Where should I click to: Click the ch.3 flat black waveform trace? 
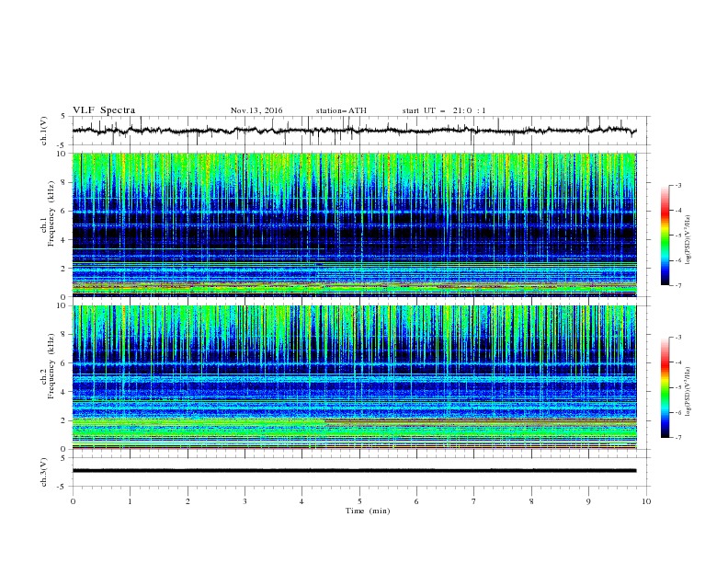pyautogui.click(x=354, y=471)
